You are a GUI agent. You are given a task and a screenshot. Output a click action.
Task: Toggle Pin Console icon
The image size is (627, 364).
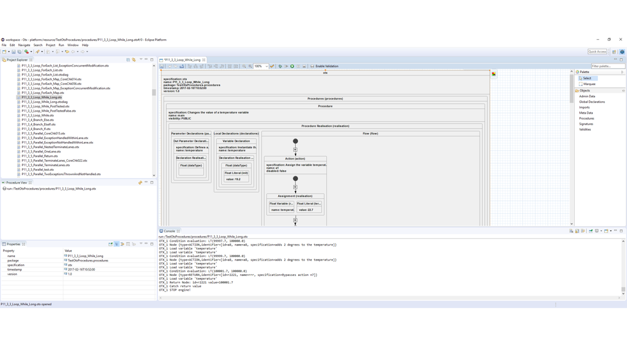coord(591,231)
